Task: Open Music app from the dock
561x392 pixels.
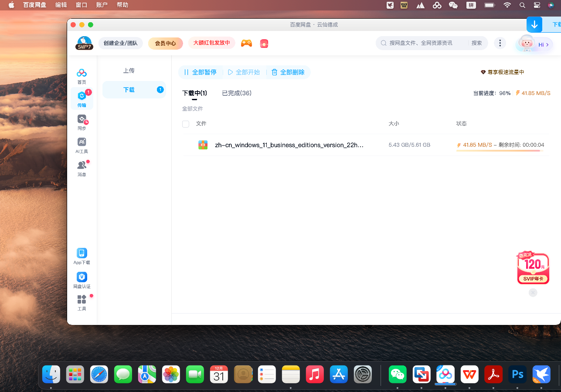Action: [x=315, y=374]
